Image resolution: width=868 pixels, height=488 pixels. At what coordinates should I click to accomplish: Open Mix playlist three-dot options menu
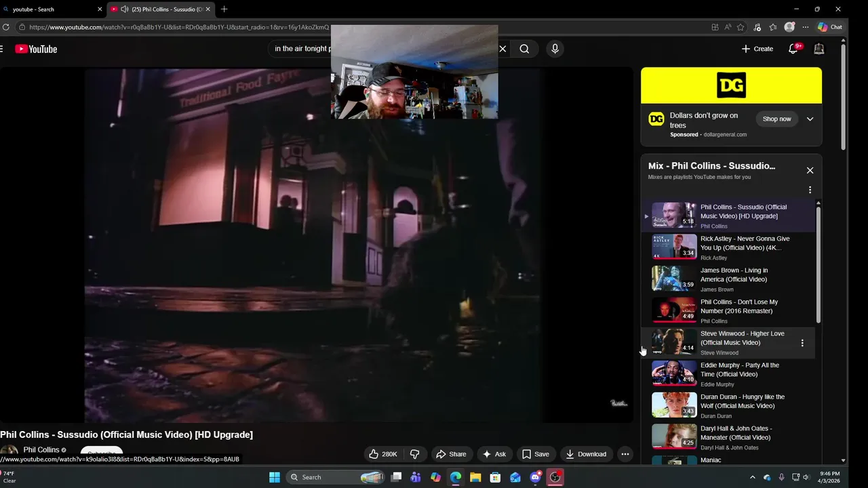[x=810, y=190]
